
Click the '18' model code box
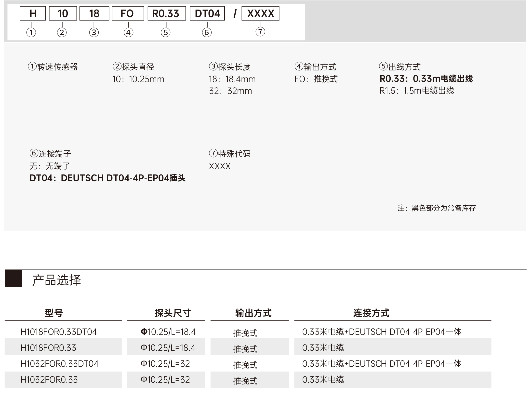(x=94, y=13)
